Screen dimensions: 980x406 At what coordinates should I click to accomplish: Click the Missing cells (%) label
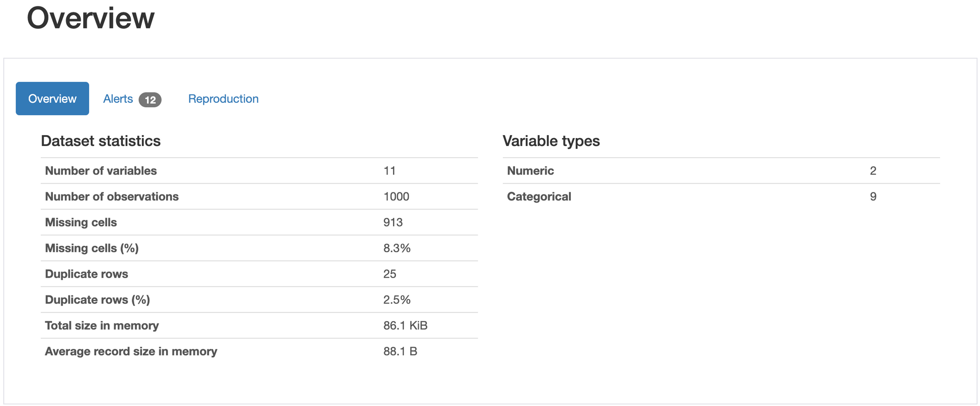pyautogui.click(x=92, y=248)
